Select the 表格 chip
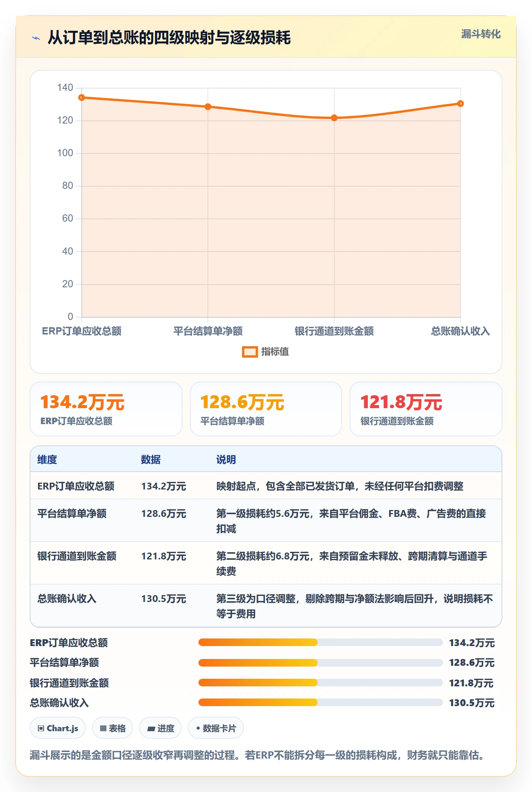The image size is (532, 792). 112,728
